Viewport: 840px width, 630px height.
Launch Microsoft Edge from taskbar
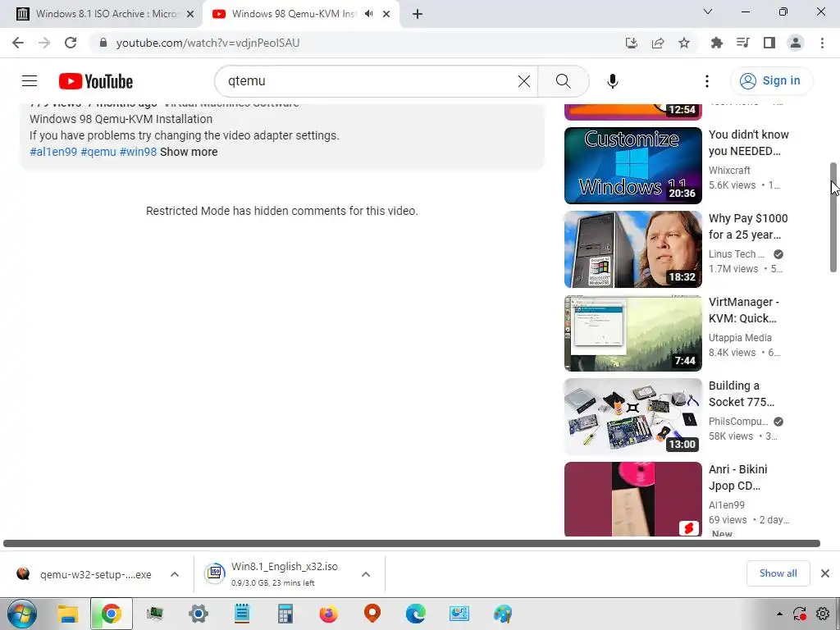(416, 614)
